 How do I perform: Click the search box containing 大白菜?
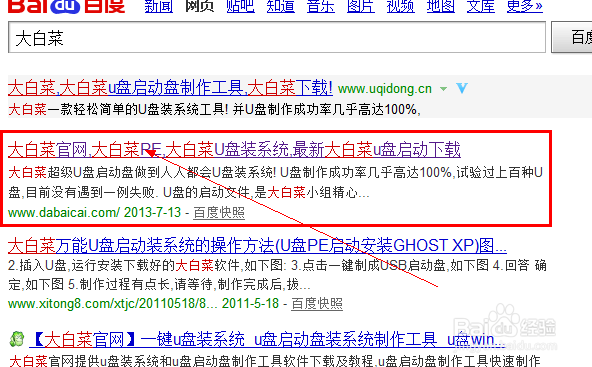(x=277, y=37)
